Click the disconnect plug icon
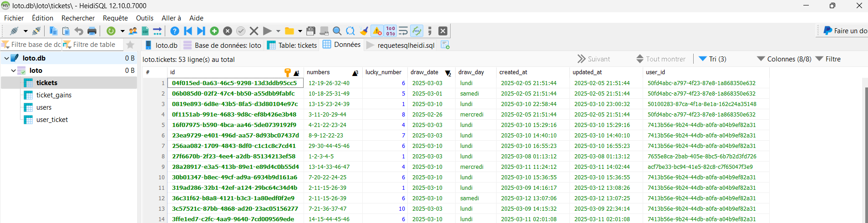Viewport: 868px width, 223px height. click(36, 31)
